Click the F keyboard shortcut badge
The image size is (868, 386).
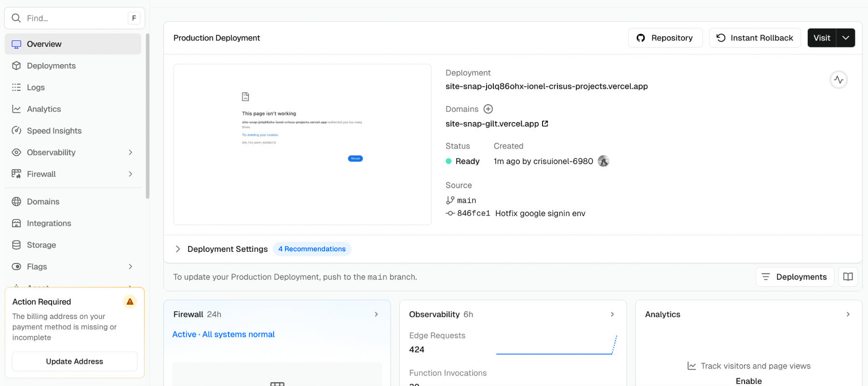(x=134, y=18)
